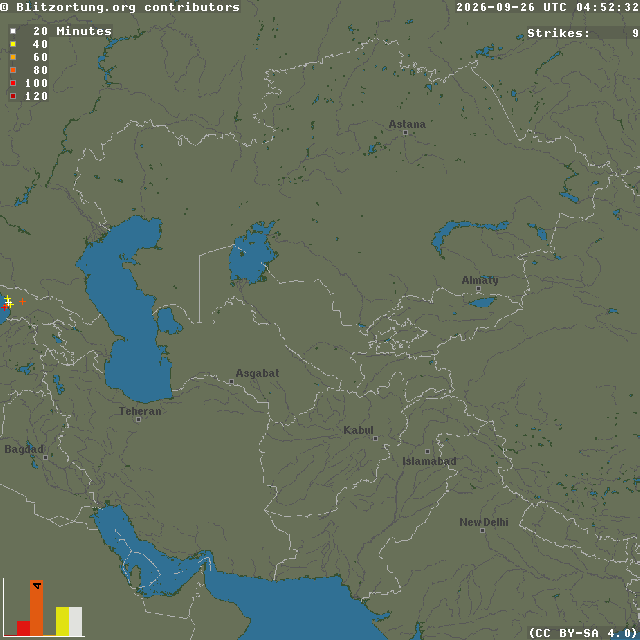Click the white 20 Minutes legend swatch
The width and height of the screenshot is (640, 640).
[13, 31]
